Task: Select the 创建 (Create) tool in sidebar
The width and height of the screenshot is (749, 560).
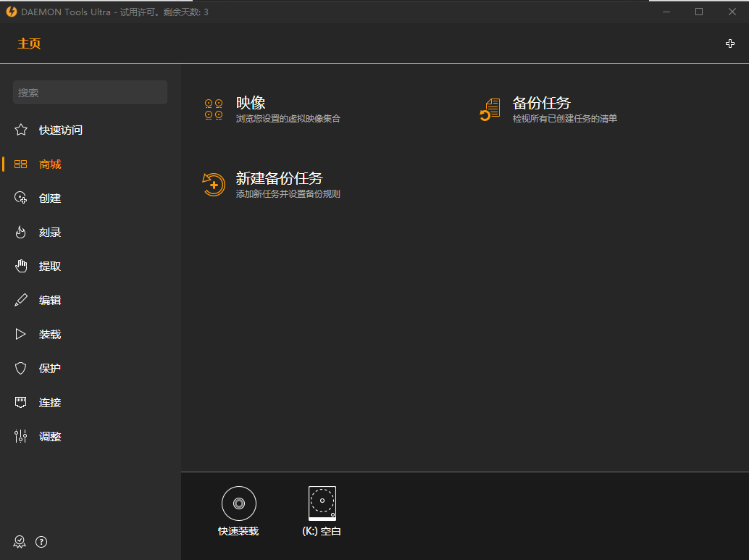Action: (x=49, y=198)
